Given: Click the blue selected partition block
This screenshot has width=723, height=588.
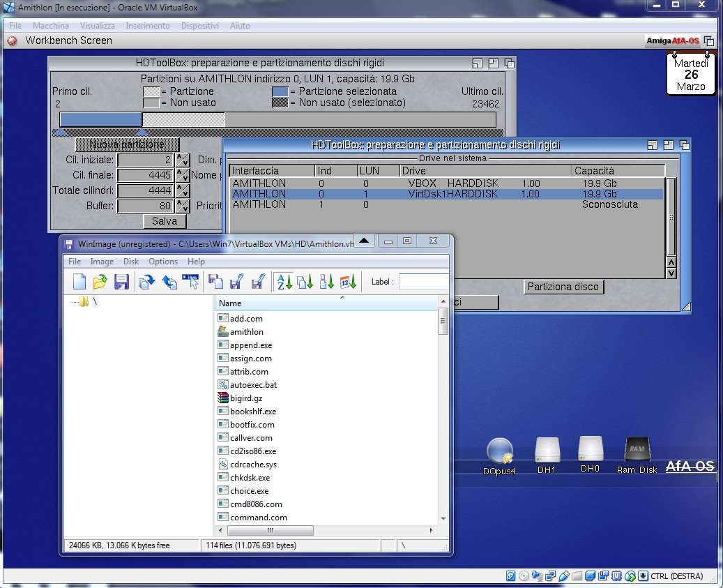Looking at the screenshot, I should coord(100,119).
